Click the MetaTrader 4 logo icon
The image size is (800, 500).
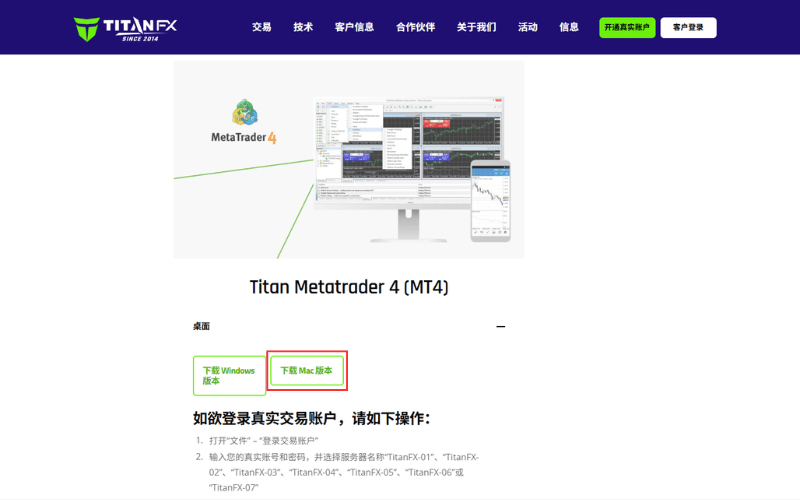point(245,113)
